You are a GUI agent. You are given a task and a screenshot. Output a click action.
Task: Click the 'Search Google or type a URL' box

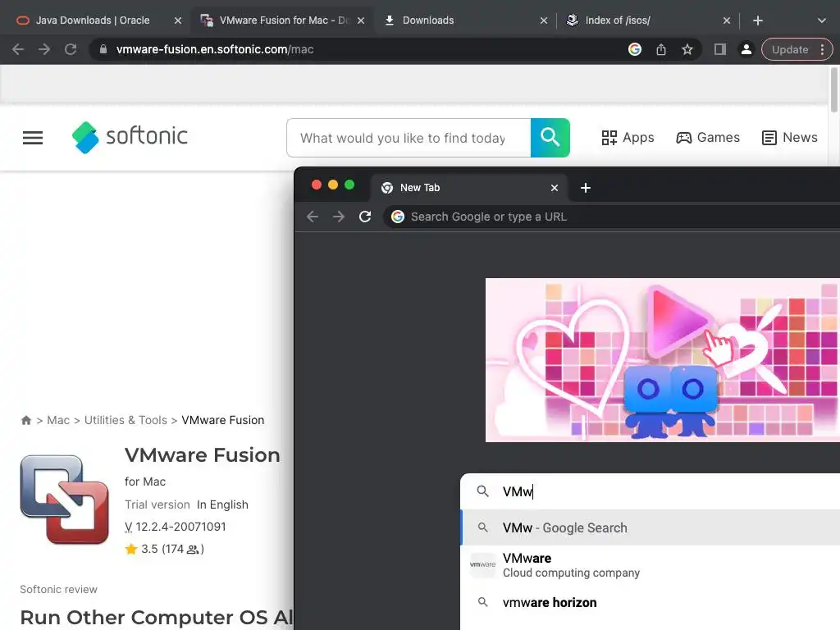click(x=611, y=217)
